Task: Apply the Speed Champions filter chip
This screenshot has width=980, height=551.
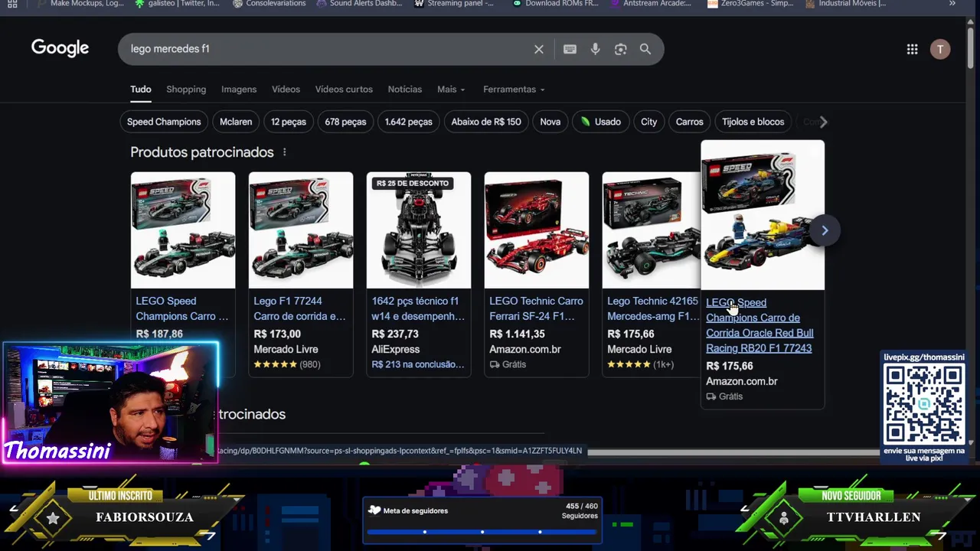Action: point(164,122)
